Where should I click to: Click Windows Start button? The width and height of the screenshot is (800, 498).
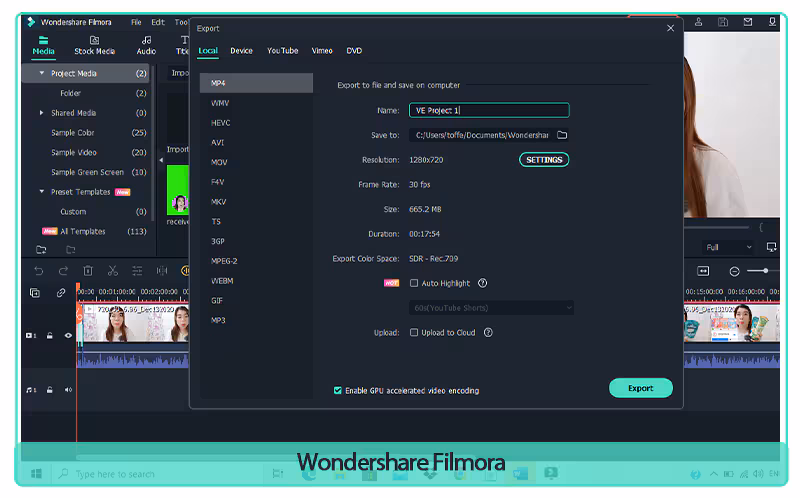[36, 474]
